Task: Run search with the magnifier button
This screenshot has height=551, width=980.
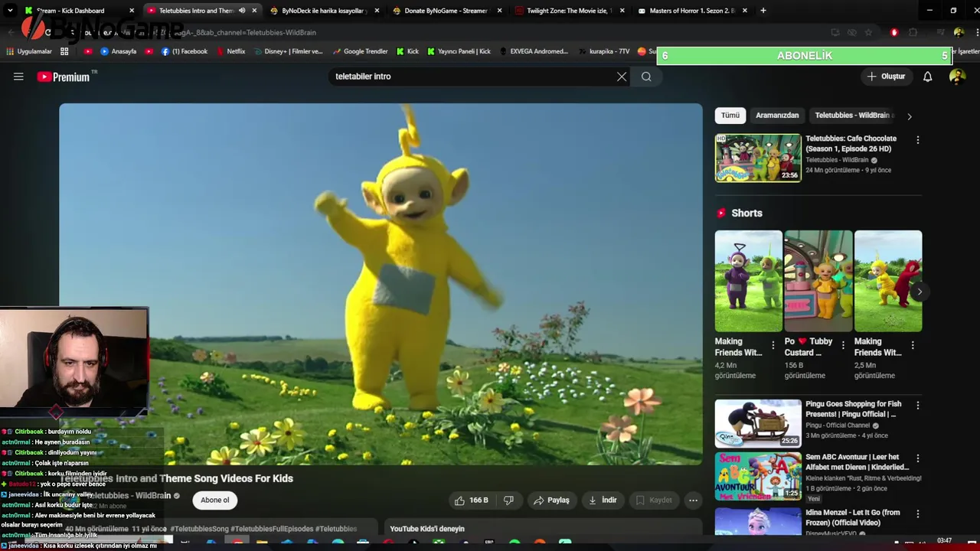Action: point(646,77)
